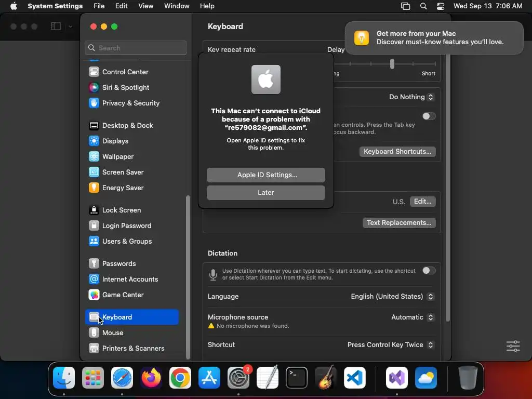The height and width of the screenshot is (399, 532).
Task: Open the Edit menu
Action: pyautogui.click(x=121, y=6)
